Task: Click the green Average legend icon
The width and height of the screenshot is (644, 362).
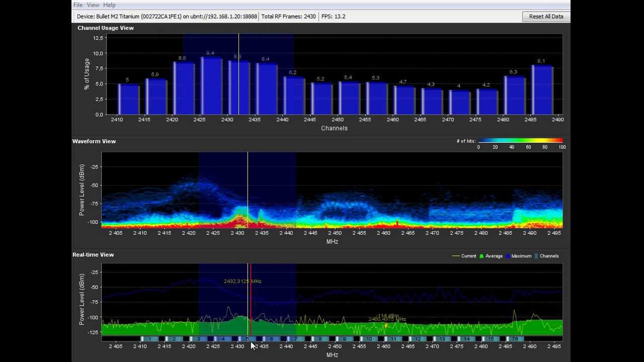Action: coord(481,256)
